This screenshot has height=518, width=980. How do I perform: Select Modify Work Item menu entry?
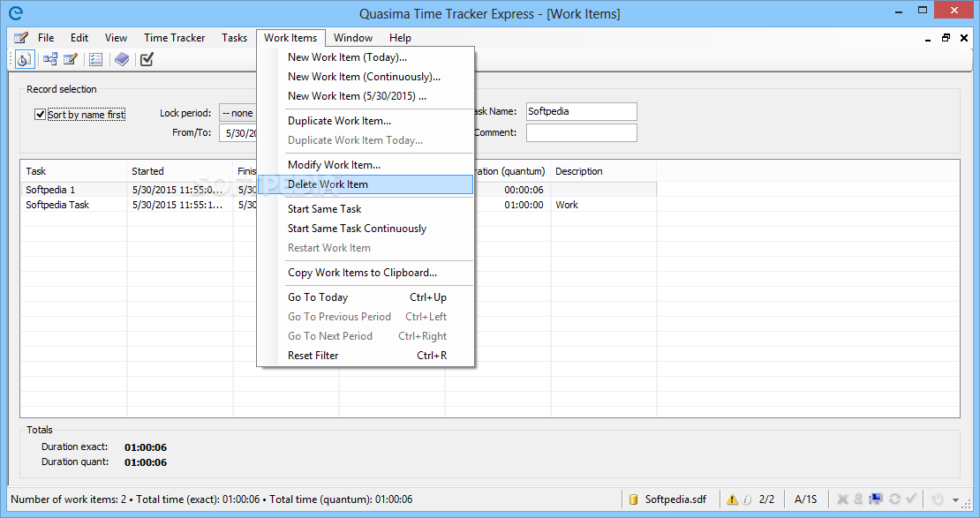coord(366,164)
